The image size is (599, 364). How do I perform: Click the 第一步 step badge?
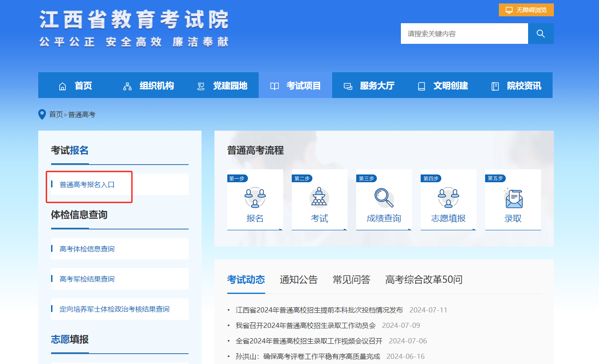[x=237, y=178]
